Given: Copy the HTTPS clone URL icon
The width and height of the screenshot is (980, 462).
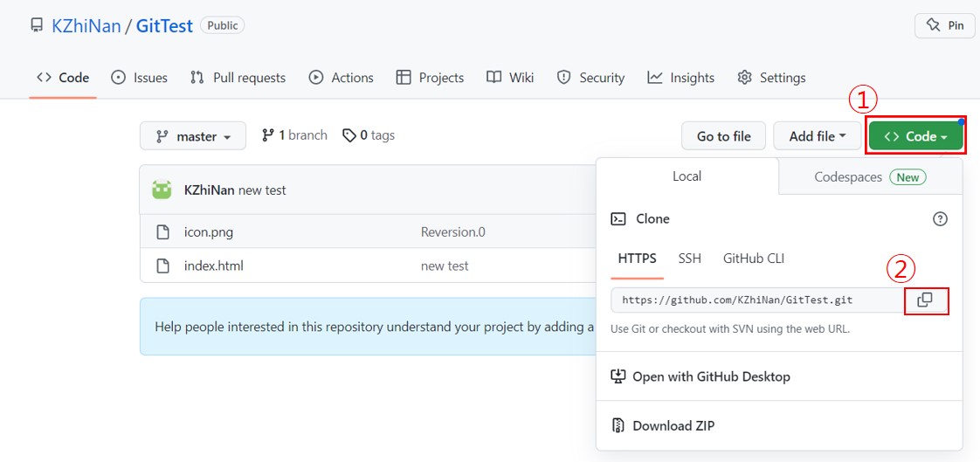Looking at the screenshot, I should point(924,300).
